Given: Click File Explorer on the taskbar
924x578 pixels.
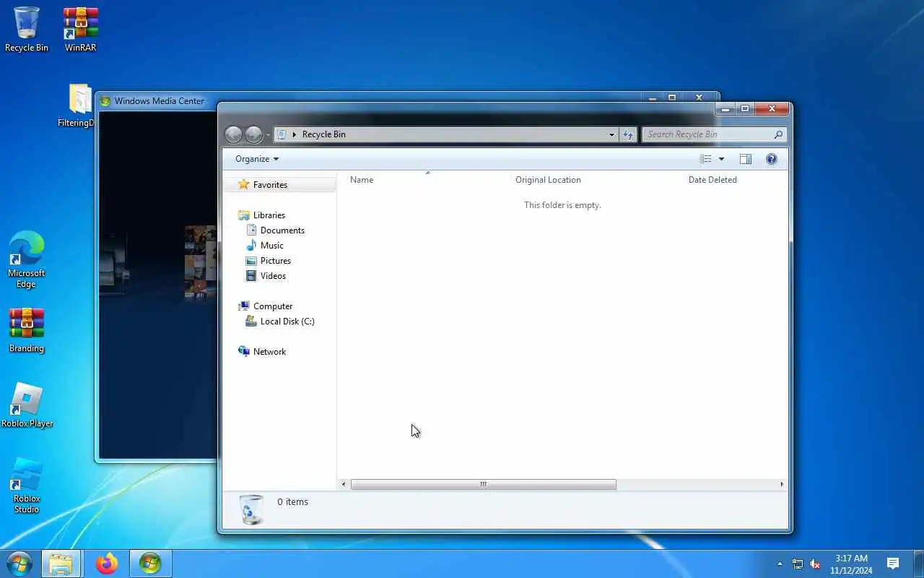Looking at the screenshot, I should (61, 564).
